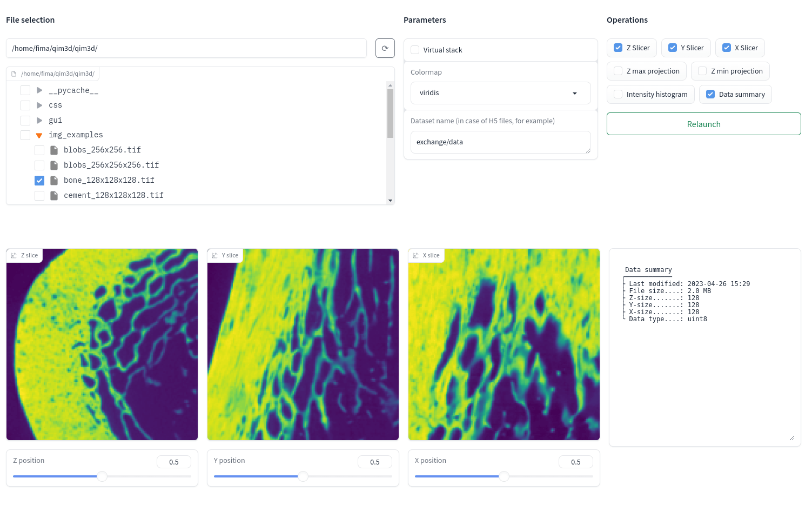Check the __pycache__ folder checkbox
Screen dimensions: 812x511
[x=25, y=90]
